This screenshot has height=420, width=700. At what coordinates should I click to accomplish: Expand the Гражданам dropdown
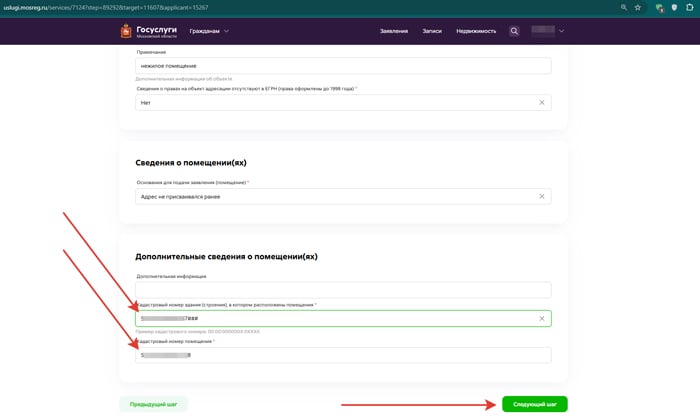coord(209,31)
